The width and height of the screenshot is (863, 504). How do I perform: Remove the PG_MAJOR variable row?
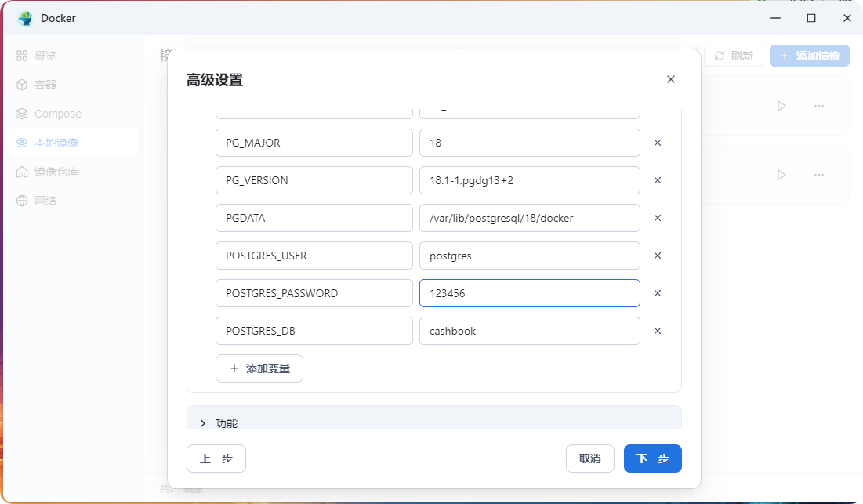(x=658, y=143)
